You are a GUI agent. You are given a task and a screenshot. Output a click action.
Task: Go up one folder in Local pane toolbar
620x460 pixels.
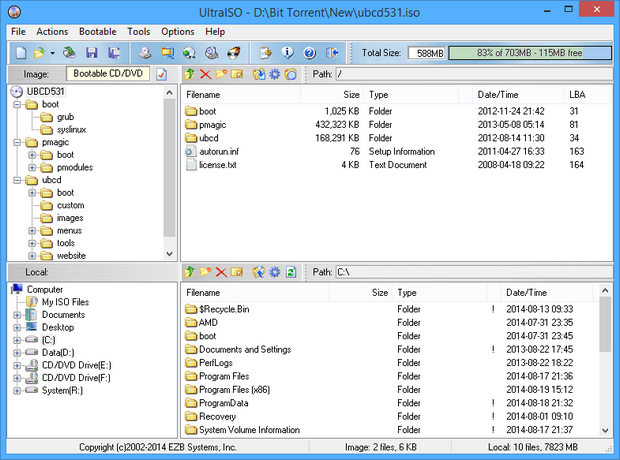189,272
